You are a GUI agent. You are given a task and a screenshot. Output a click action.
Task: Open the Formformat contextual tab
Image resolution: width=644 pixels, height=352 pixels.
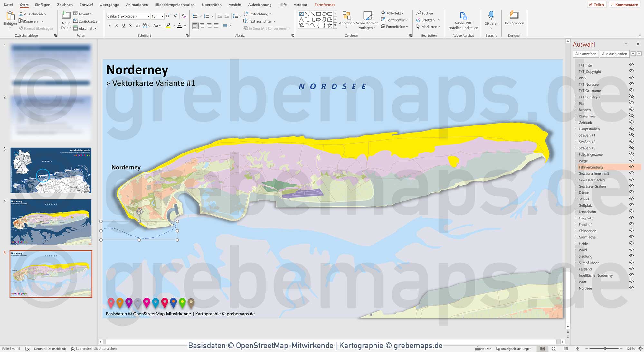[x=325, y=5]
